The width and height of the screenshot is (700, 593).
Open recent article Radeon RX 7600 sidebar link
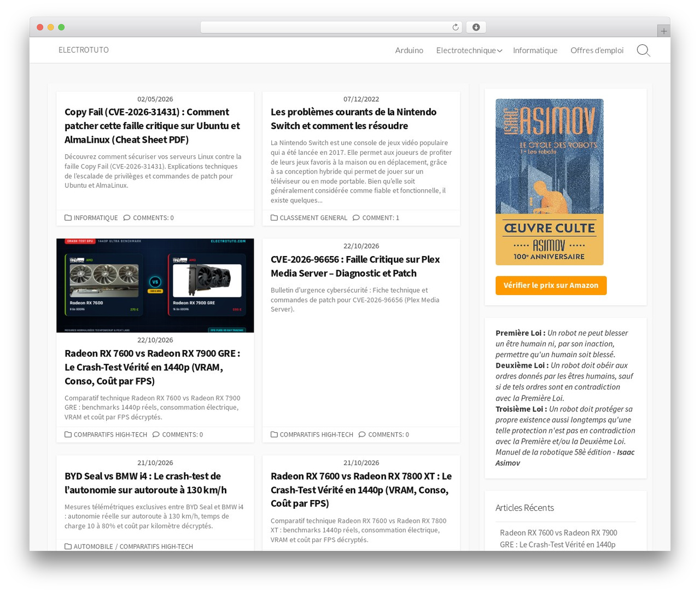coord(558,539)
